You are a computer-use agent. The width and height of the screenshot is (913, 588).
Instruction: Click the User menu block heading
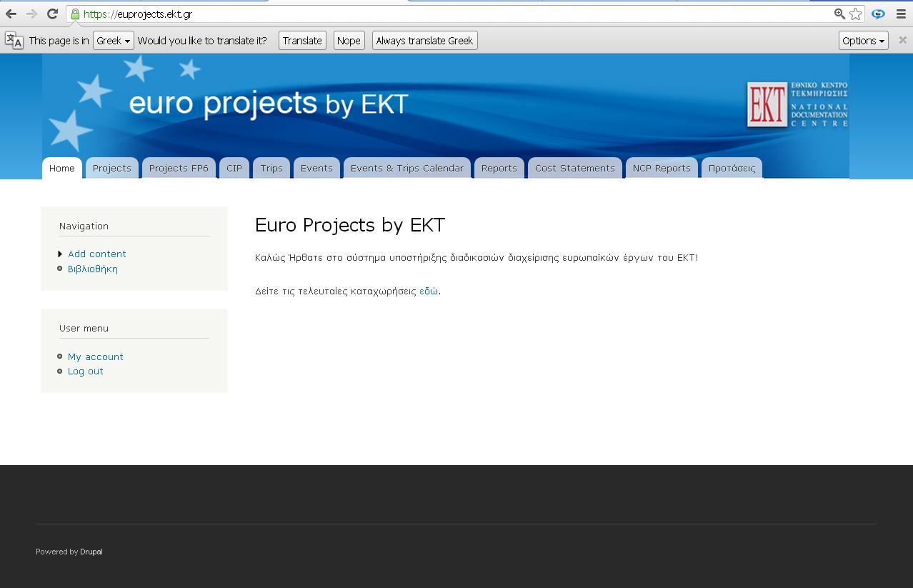point(84,328)
